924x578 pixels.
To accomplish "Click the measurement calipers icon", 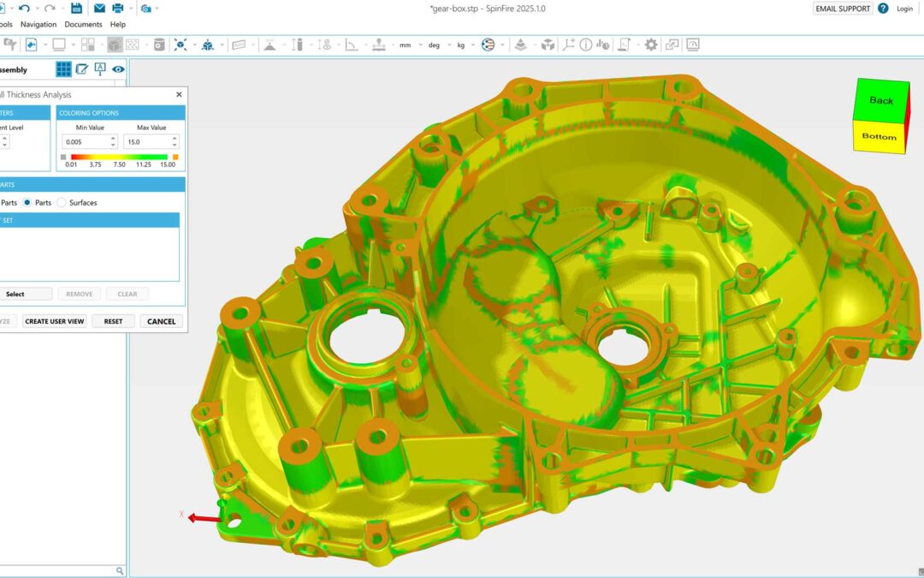I will 299,44.
